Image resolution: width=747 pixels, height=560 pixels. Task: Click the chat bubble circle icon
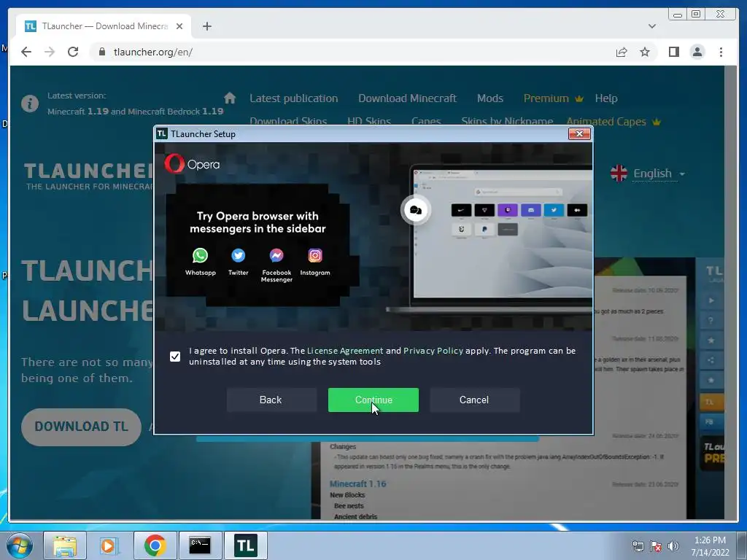415,210
